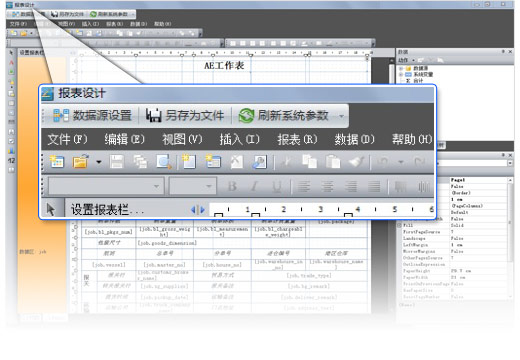
Task: Open the 报表(R) menu in the enlarged callout
Action: click(297, 139)
